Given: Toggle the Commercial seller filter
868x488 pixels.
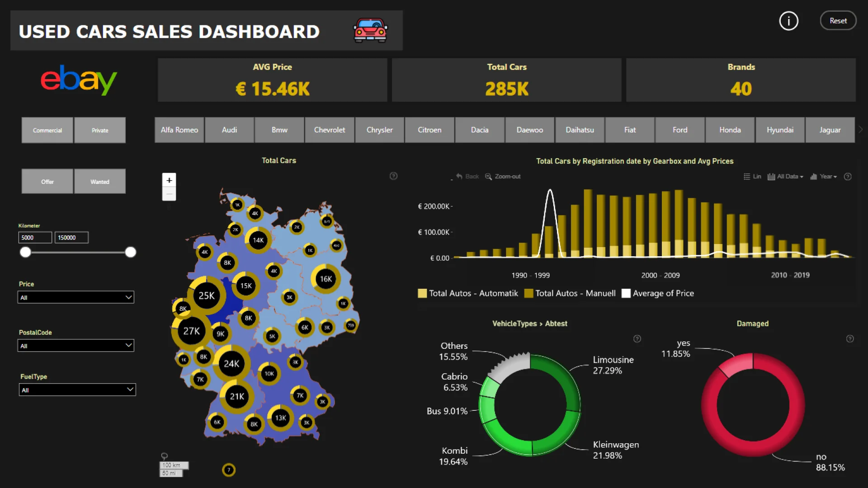Looking at the screenshot, I should 47,130.
